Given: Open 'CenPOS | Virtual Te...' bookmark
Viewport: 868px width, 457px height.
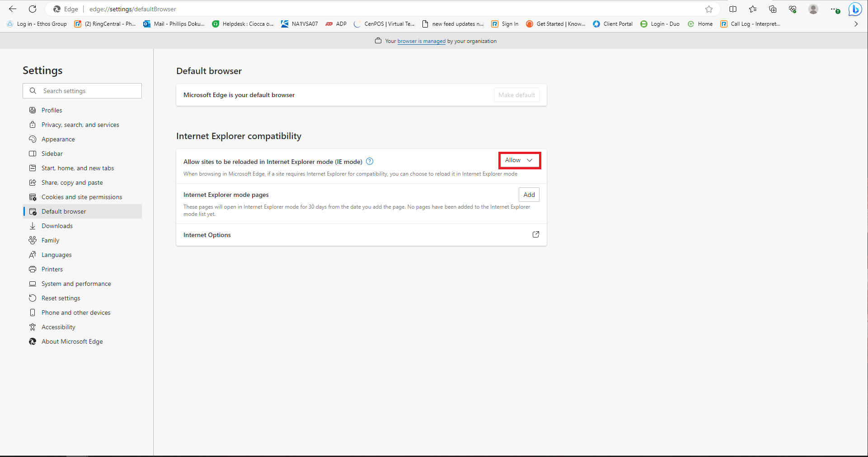Looking at the screenshot, I should pyautogui.click(x=384, y=24).
